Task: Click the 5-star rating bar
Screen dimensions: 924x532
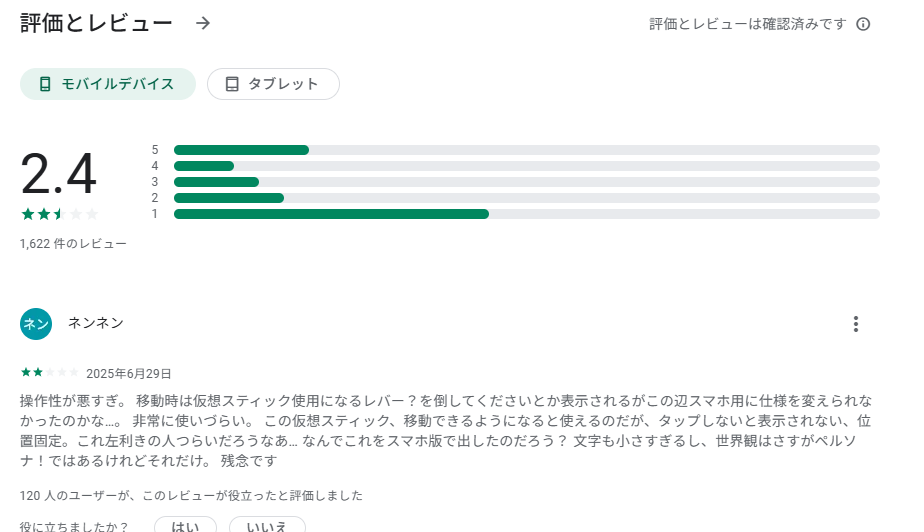Action: 526,150
